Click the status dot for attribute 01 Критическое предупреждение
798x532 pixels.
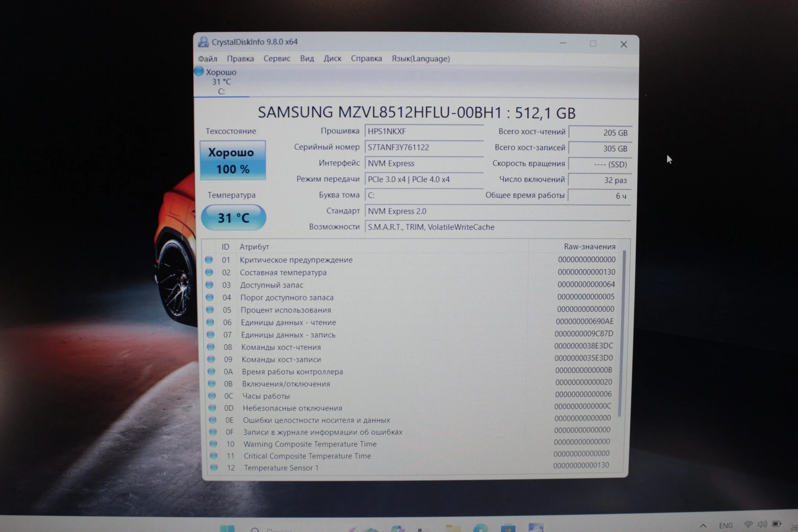(x=209, y=260)
